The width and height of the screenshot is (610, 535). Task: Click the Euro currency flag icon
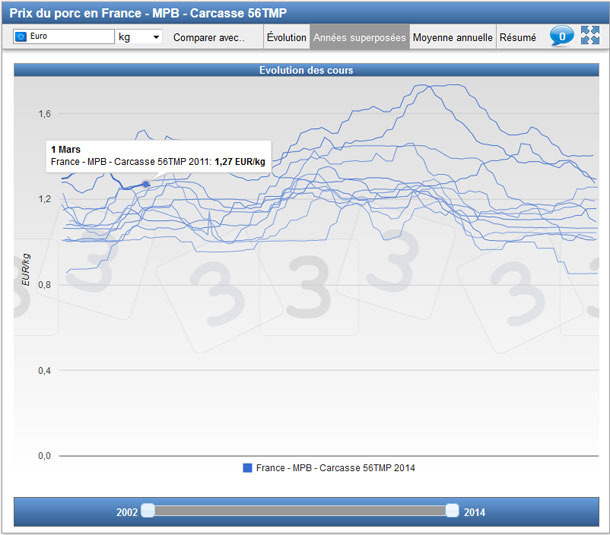click(x=21, y=37)
